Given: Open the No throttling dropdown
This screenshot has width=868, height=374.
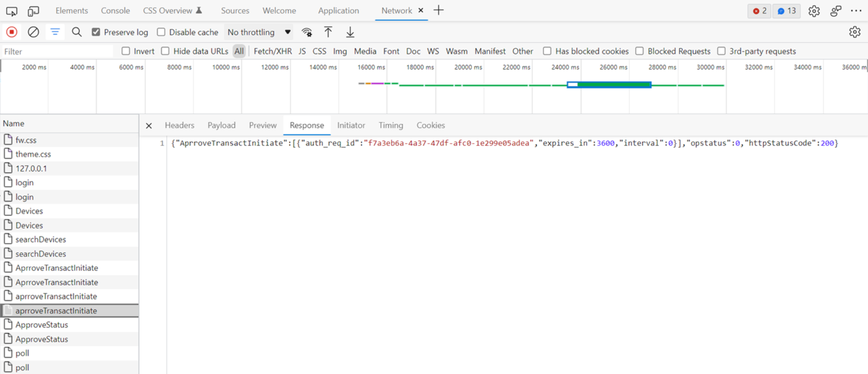Looking at the screenshot, I should pyautogui.click(x=259, y=32).
